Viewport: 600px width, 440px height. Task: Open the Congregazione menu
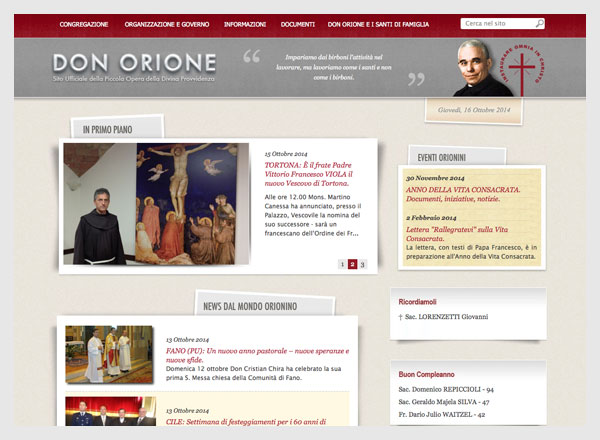coord(84,24)
